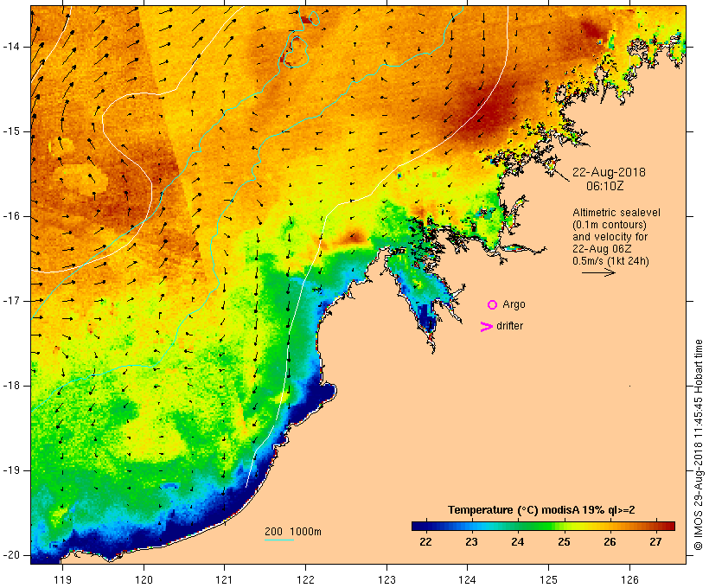Click the latitude axis label -14

[10, 47]
